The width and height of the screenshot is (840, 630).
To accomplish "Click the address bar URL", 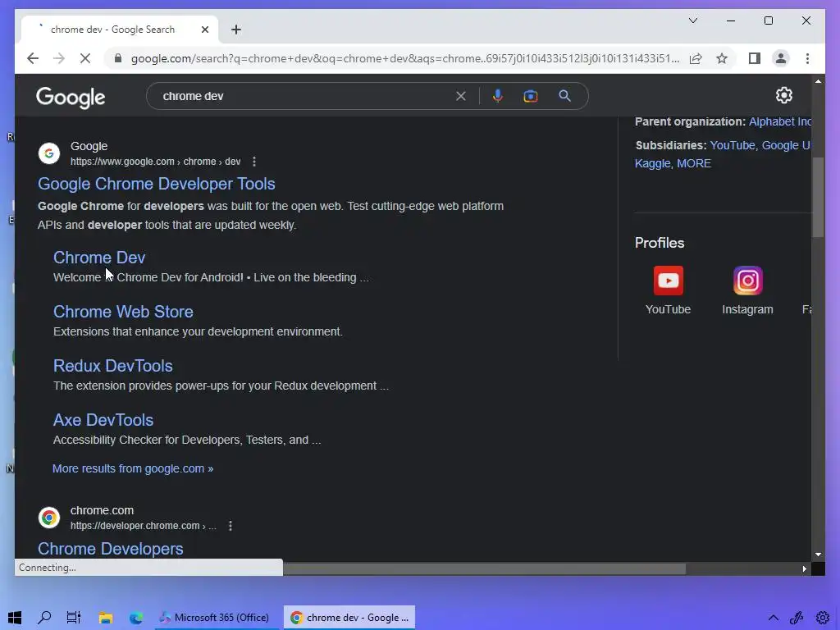I will coord(405,58).
